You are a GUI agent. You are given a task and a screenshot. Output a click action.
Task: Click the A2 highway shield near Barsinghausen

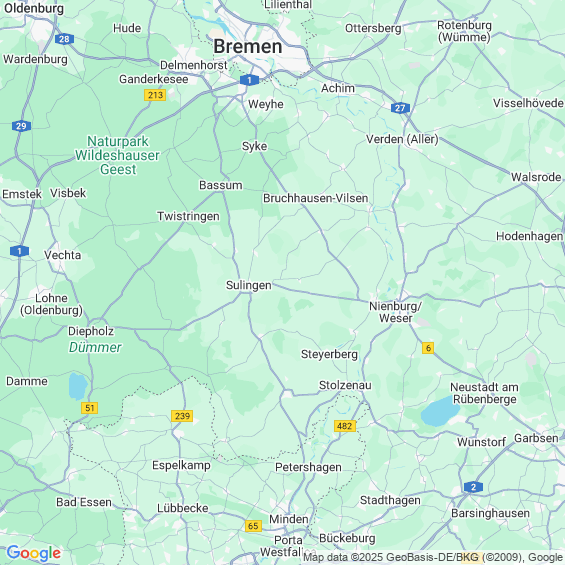pos(473,487)
